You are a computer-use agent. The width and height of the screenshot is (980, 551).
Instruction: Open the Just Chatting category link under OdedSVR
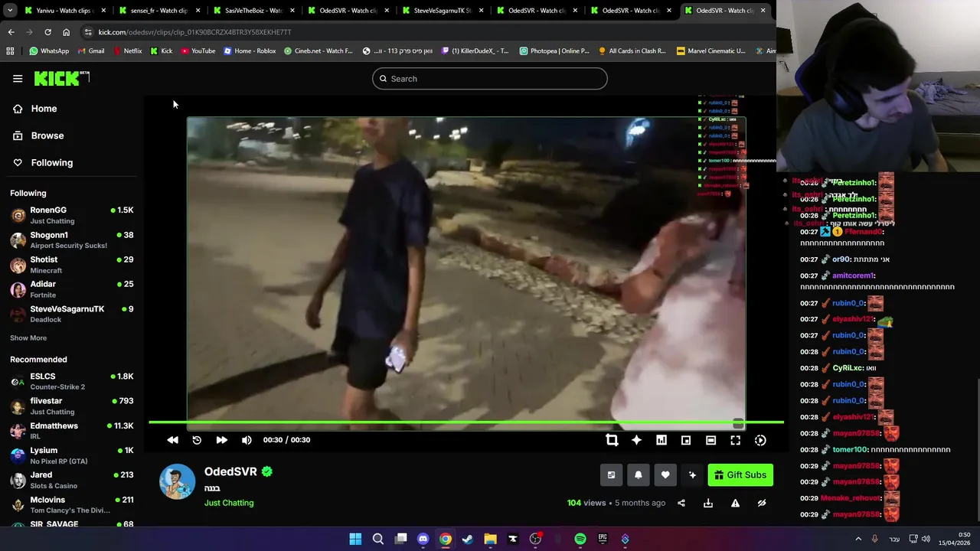[x=229, y=503]
